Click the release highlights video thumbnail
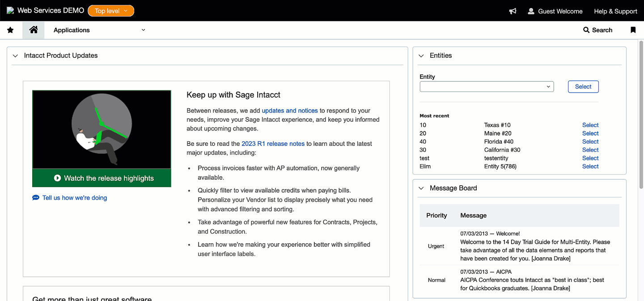 point(102,130)
